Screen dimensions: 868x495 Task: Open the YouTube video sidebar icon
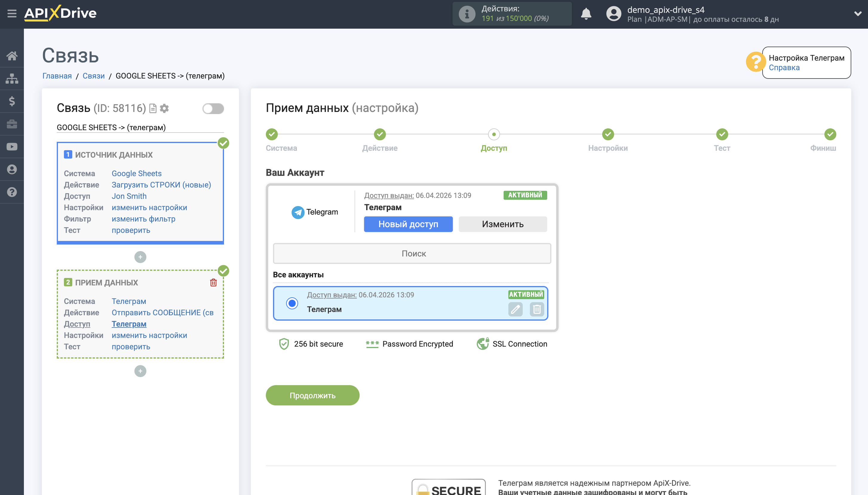coord(12,147)
